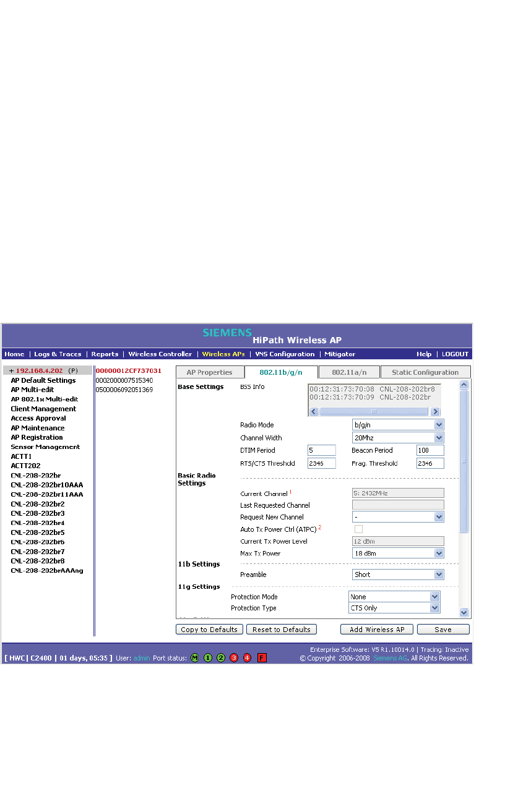505x812 pixels.
Task: Select AP serial 0002000007515340
Action: coord(124,380)
